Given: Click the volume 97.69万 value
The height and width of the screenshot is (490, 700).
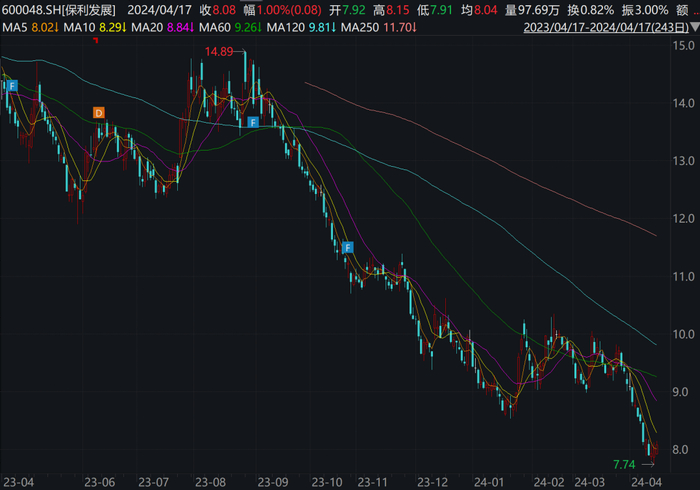Looking at the screenshot, I should 538,10.
